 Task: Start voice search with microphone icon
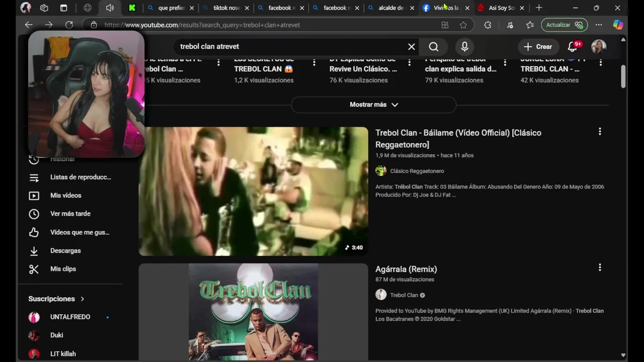(465, 47)
